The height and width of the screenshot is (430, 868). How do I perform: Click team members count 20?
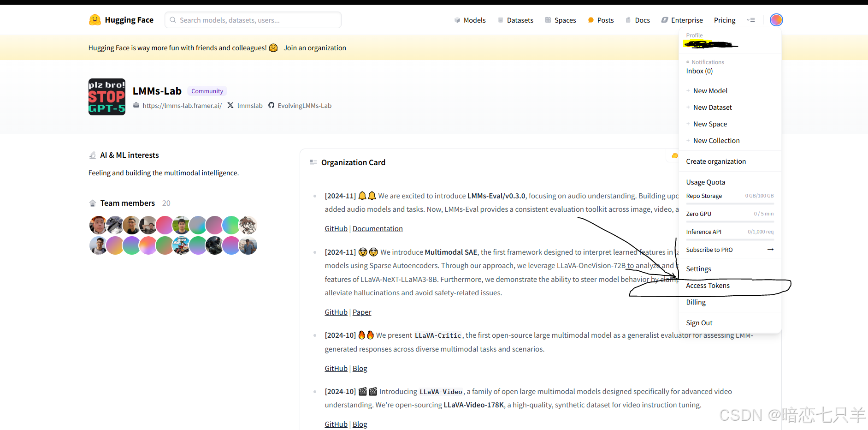tap(166, 203)
